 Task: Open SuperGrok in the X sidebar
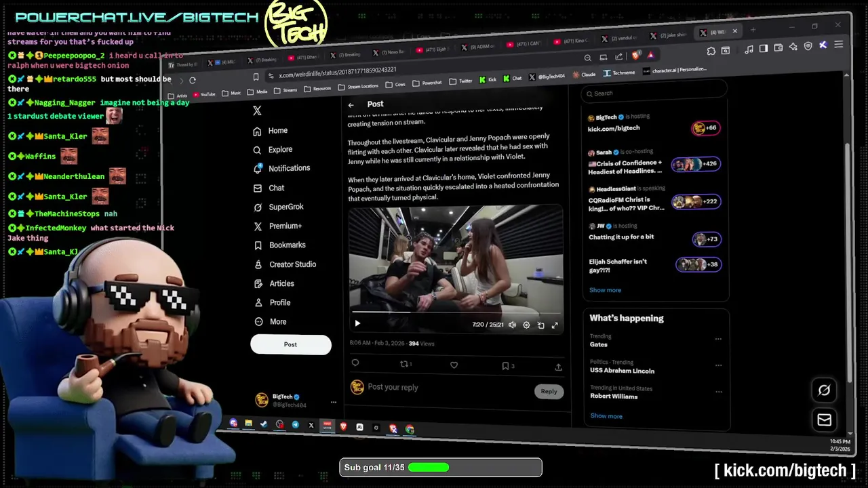pos(279,207)
